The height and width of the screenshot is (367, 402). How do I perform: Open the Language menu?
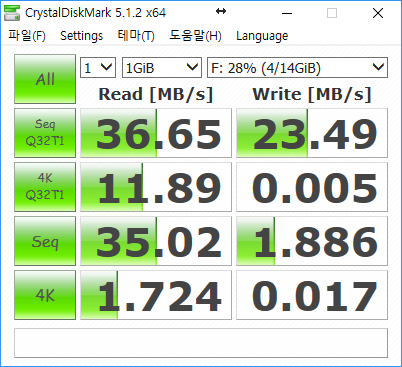[x=262, y=36]
